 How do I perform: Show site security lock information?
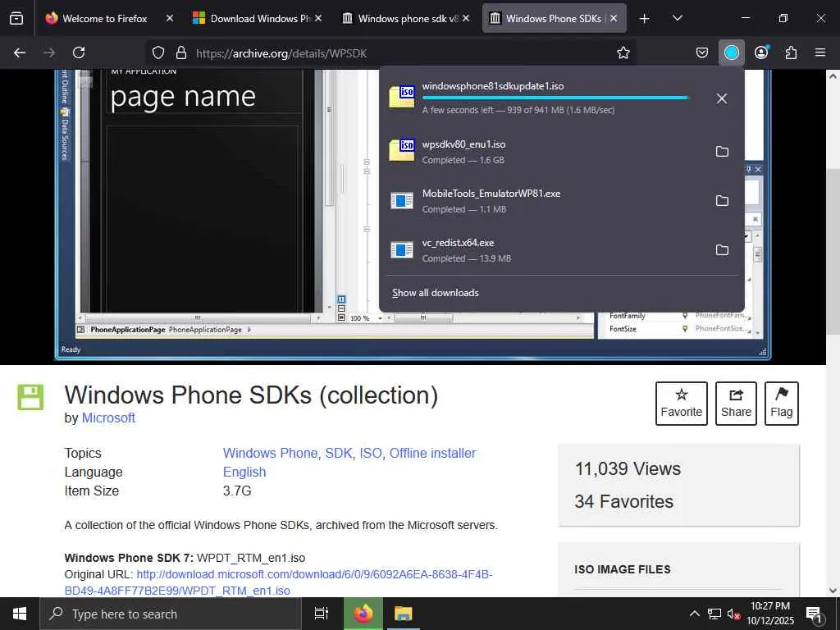click(x=181, y=52)
